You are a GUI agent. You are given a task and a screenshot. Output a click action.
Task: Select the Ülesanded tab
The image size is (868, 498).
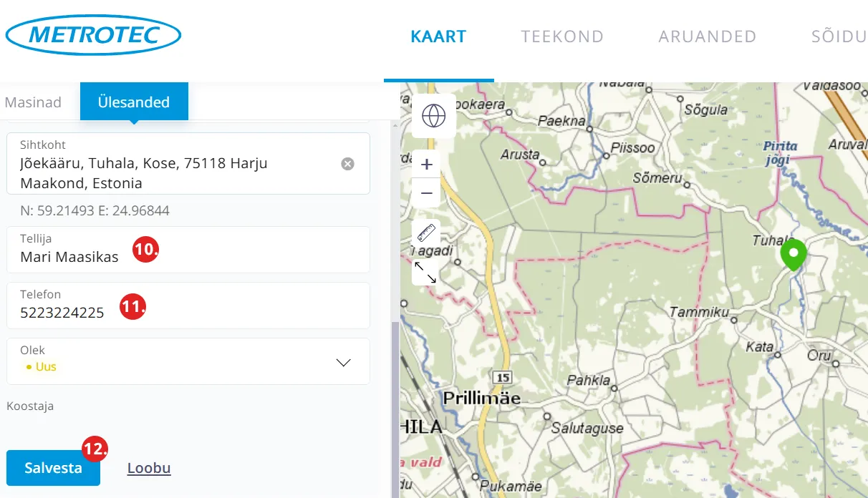click(x=134, y=102)
